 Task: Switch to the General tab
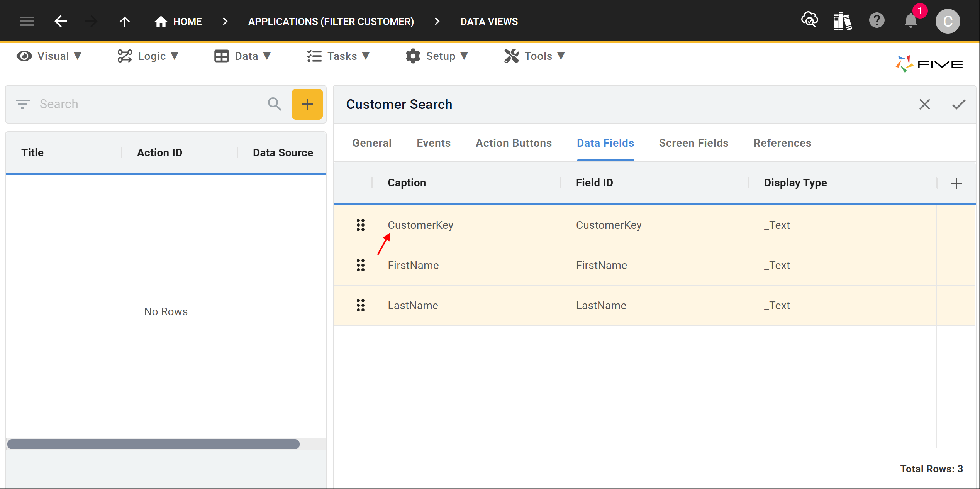coord(373,143)
